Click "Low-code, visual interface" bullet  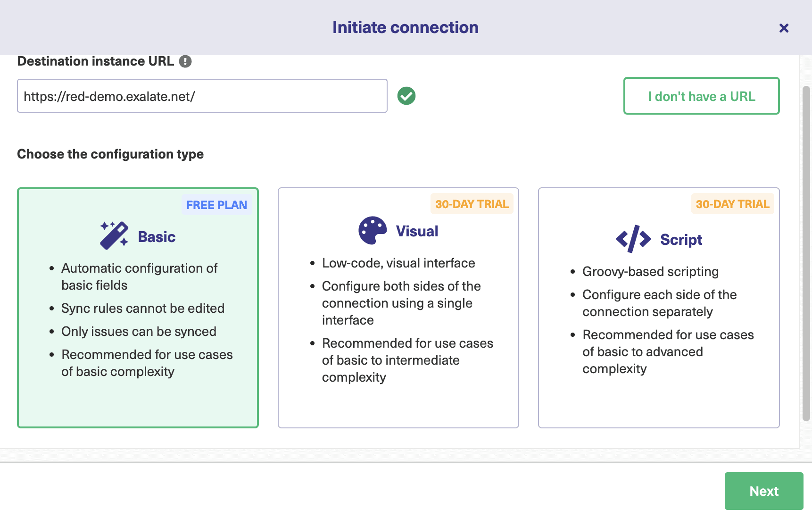point(398,263)
